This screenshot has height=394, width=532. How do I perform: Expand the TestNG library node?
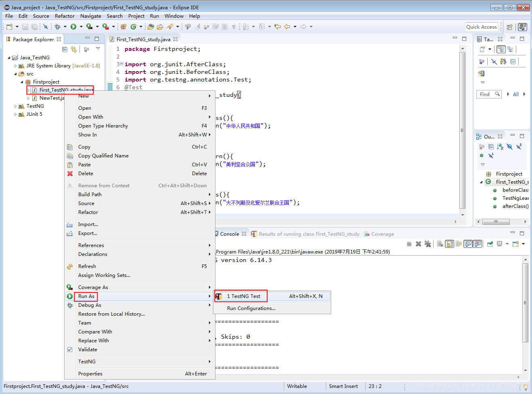click(15, 106)
